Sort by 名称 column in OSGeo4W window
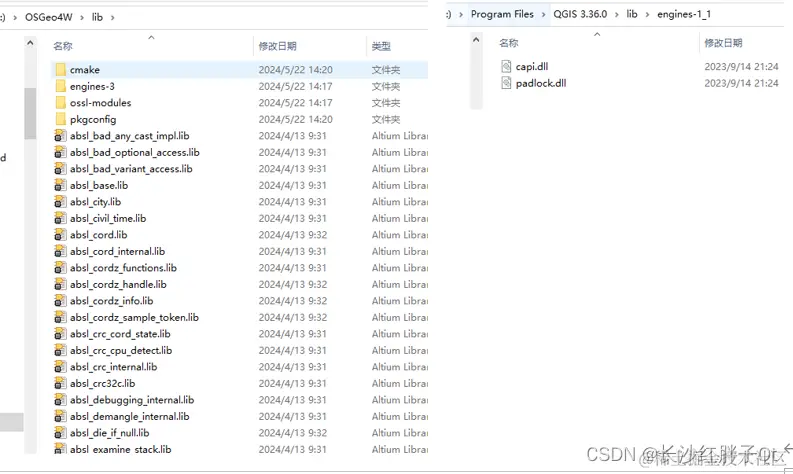Screen dimensions: 793x474 63,46
